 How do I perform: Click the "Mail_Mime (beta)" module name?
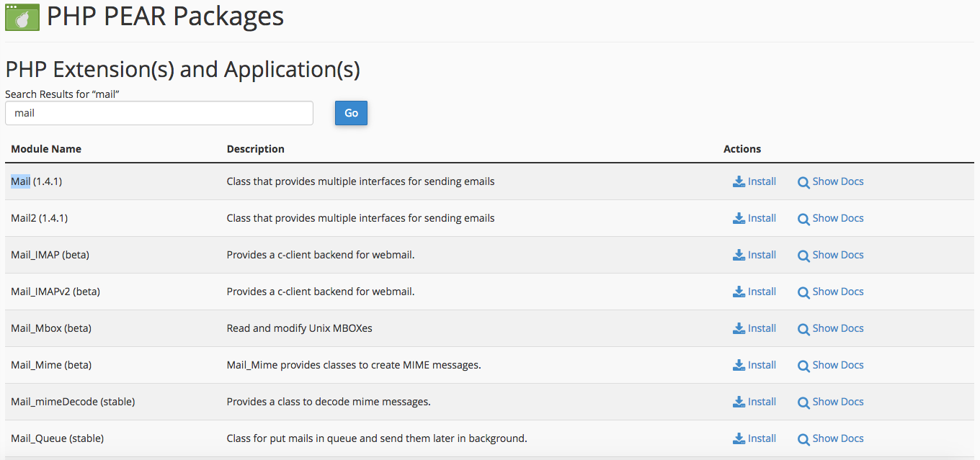pos(51,365)
